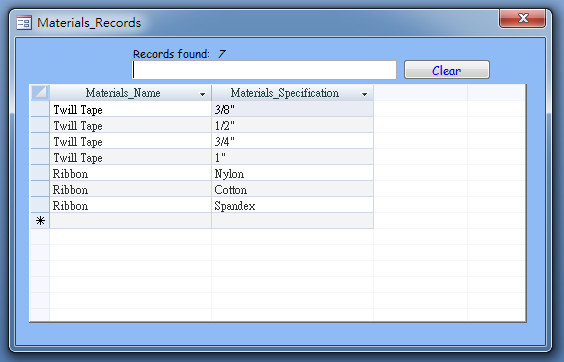
Task: Click the 3/8" specification cell
Action: [292, 109]
